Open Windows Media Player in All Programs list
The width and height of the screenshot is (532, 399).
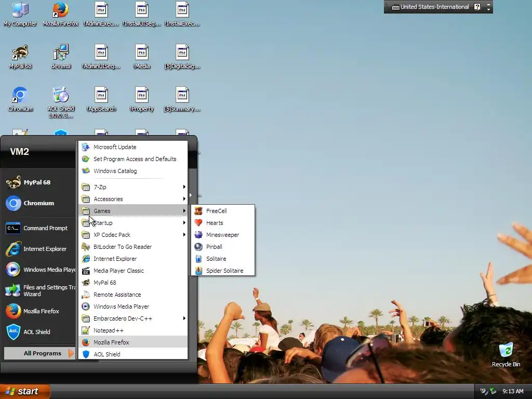[x=133, y=307]
